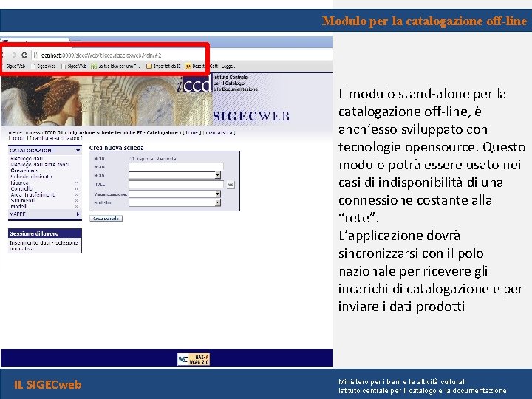Open the 'La tua idea per una F...' bookmark
The image size is (532, 399).
[116, 66]
